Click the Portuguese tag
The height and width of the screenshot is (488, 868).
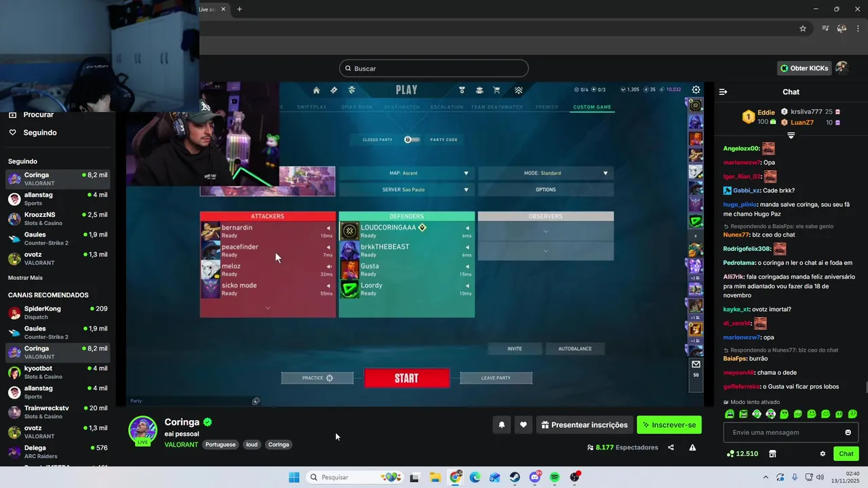click(221, 445)
